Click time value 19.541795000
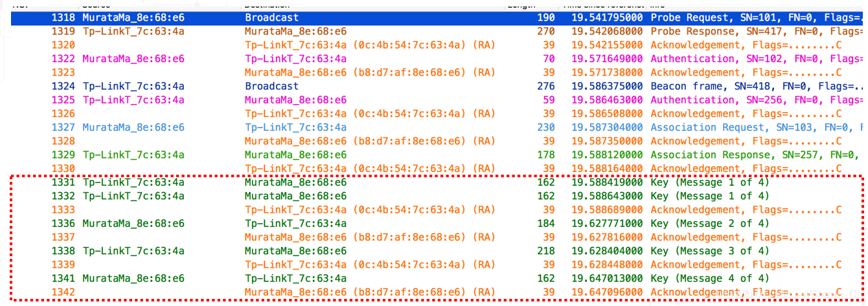This screenshot has height=306, width=868. tap(608, 17)
